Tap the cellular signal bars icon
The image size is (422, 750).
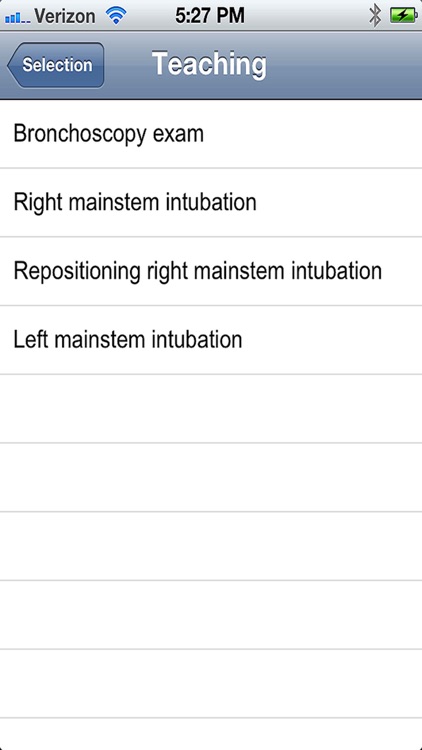(17, 18)
